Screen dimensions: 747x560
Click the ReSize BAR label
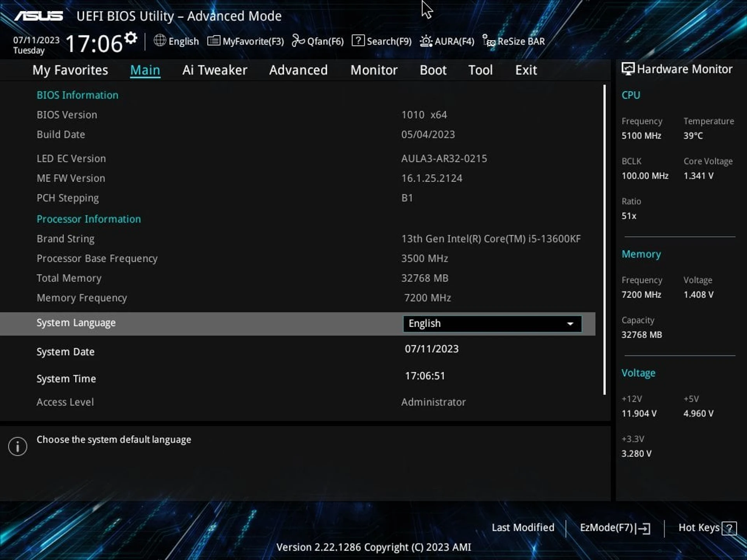[x=521, y=41]
